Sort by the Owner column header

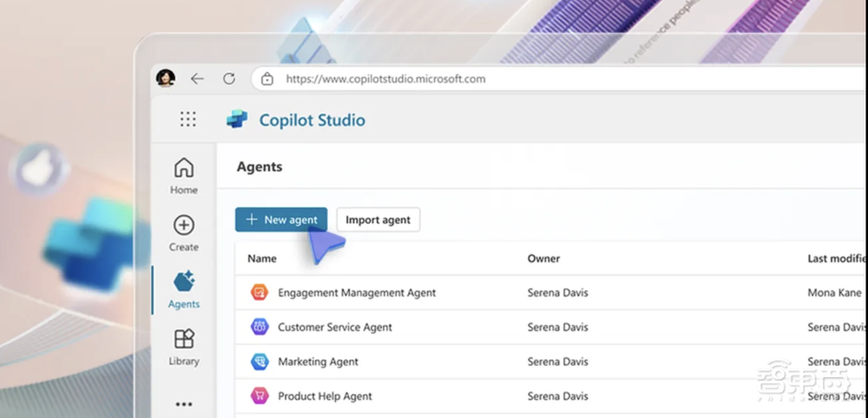(543, 258)
